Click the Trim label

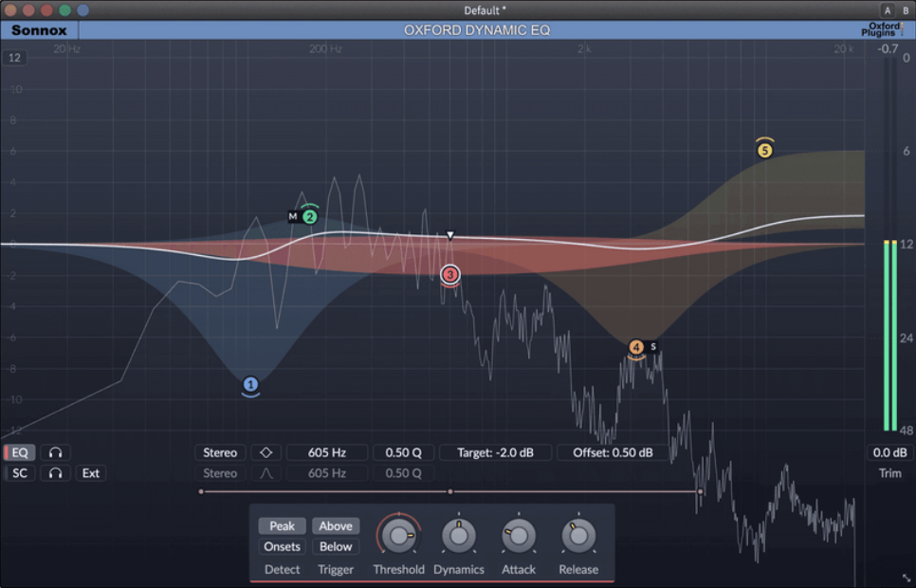[x=890, y=473]
